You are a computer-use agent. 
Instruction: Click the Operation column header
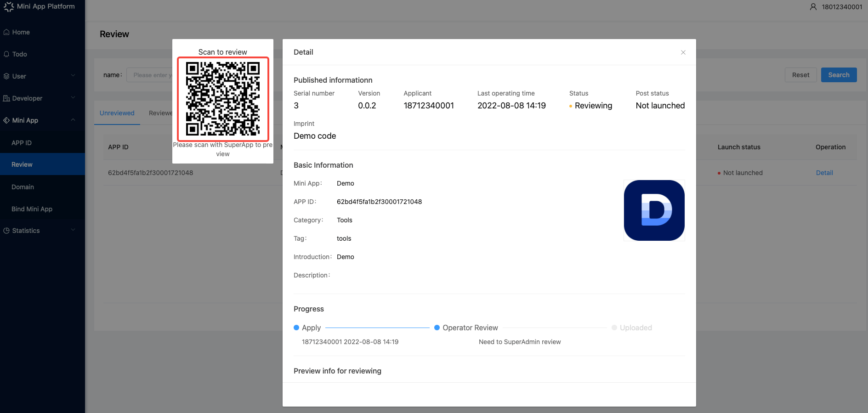830,147
